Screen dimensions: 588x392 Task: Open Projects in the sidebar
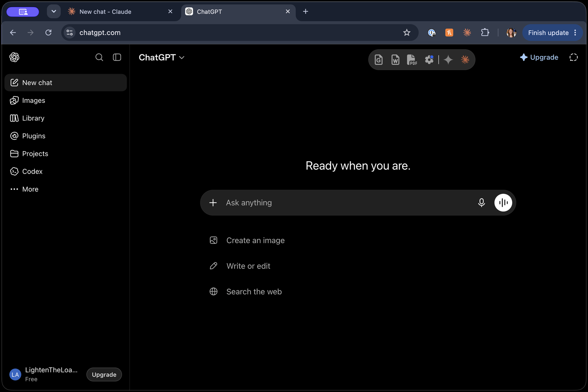pyautogui.click(x=65, y=153)
